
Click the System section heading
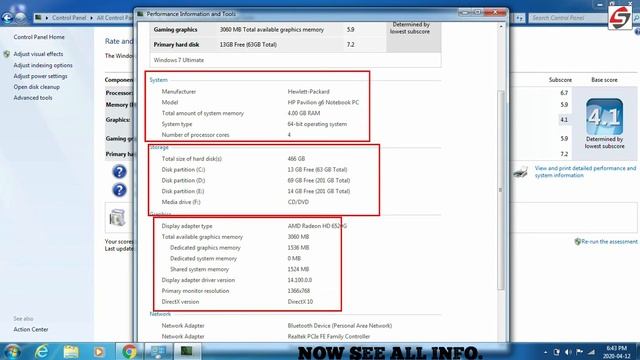(158, 80)
